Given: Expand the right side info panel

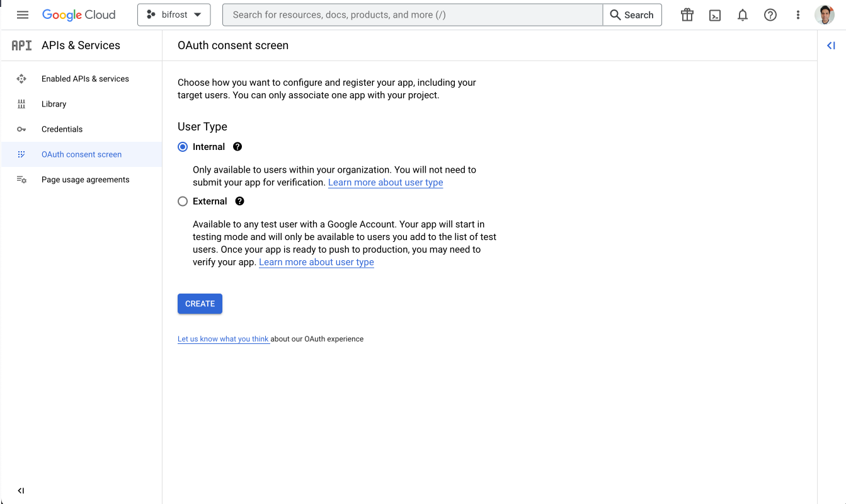Looking at the screenshot, I should (831, 45).
